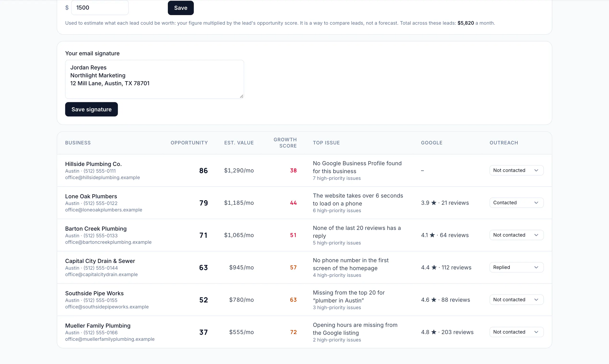This screenshot has height=364, width=609.
Task: Open the Replied dropdown for Capital City Drain & Sewer
Action: (516, 267)
